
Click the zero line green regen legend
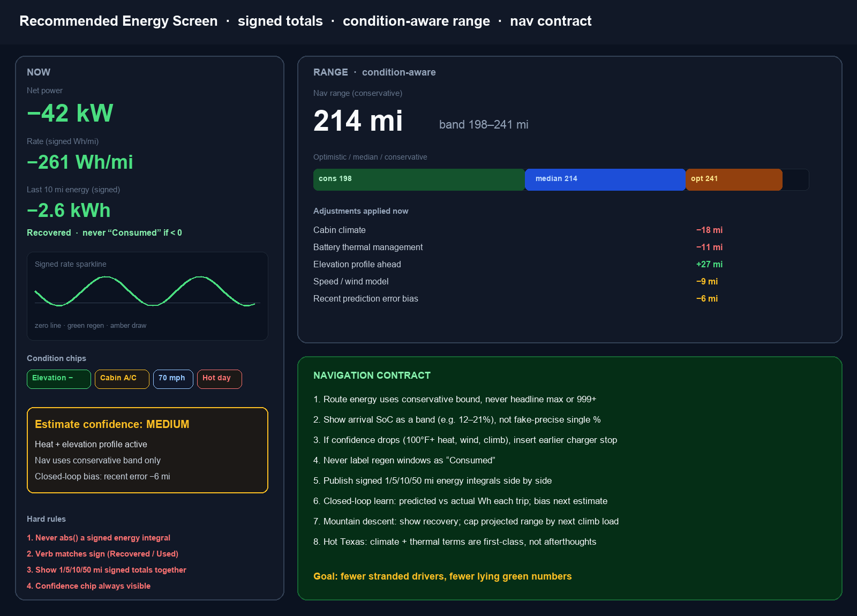click(91, 325)
